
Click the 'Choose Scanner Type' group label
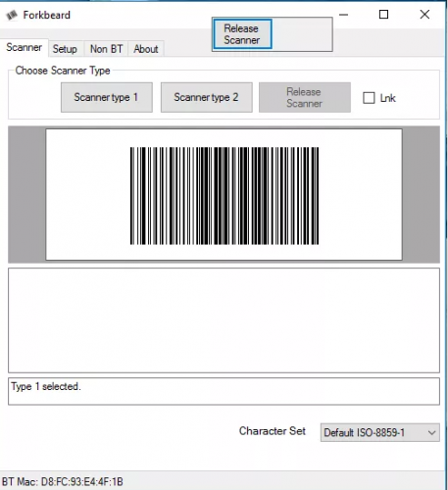click(x=63, y=71)
